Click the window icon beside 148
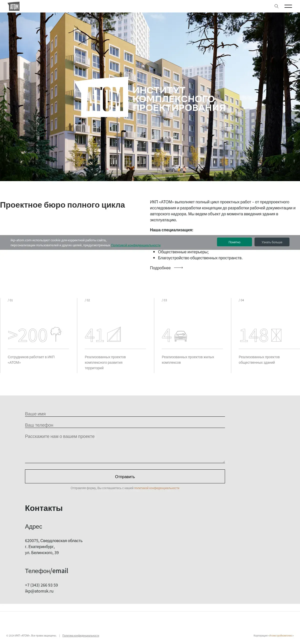Image resolution: width=300 pixels, height=644 pixels. (276, 335)
